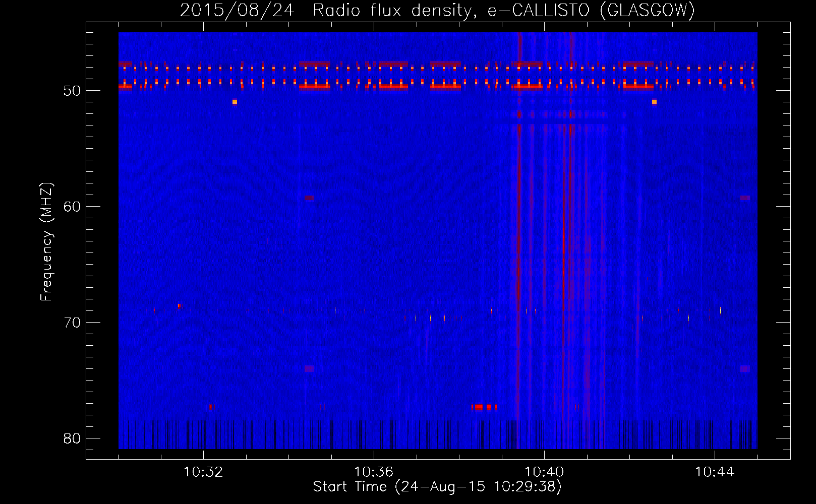Click the frequency tick label '70'
The image size is (816, 504).
click(73, 323)
